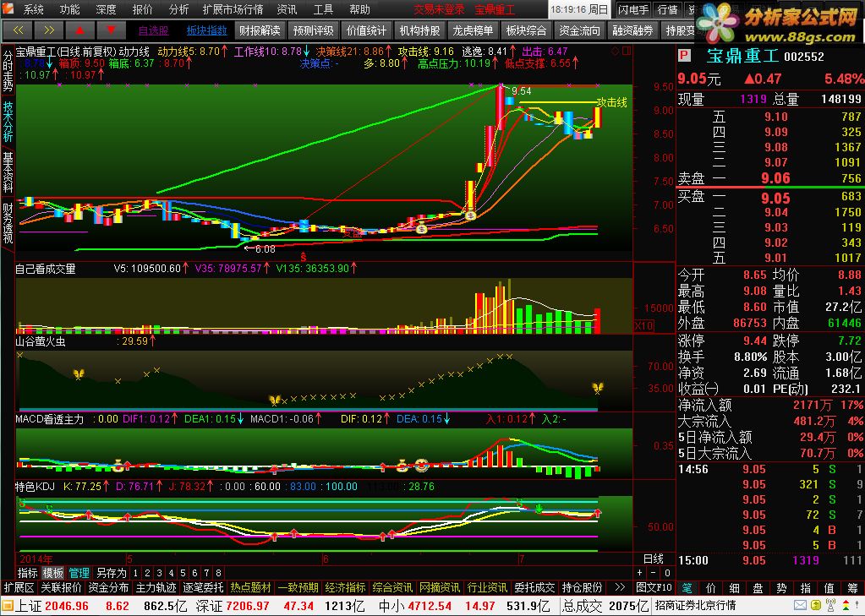The image size is (865, 616).
Task: Open the 主力轨迹 bottom tab
Action: pyautogui.click(x=156, y=587)
